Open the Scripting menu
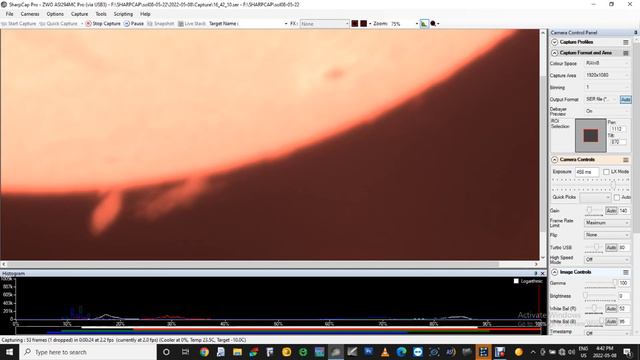The image size is (640, 360). point(123,14)
